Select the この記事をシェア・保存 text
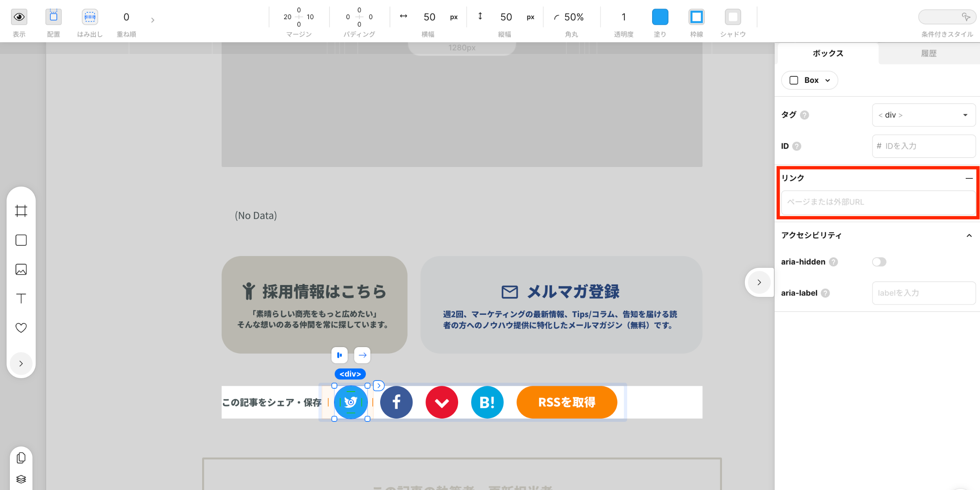 click(272, 403)
